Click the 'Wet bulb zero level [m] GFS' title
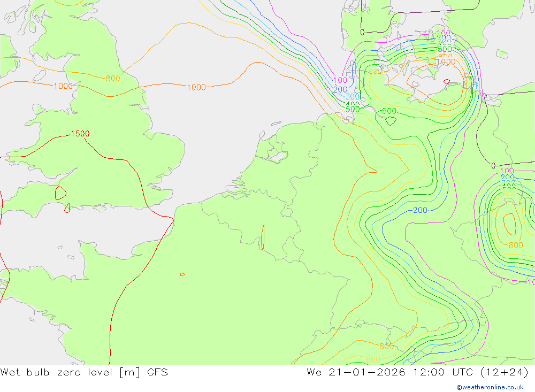535x392 pixels. (x=84, y=372)
